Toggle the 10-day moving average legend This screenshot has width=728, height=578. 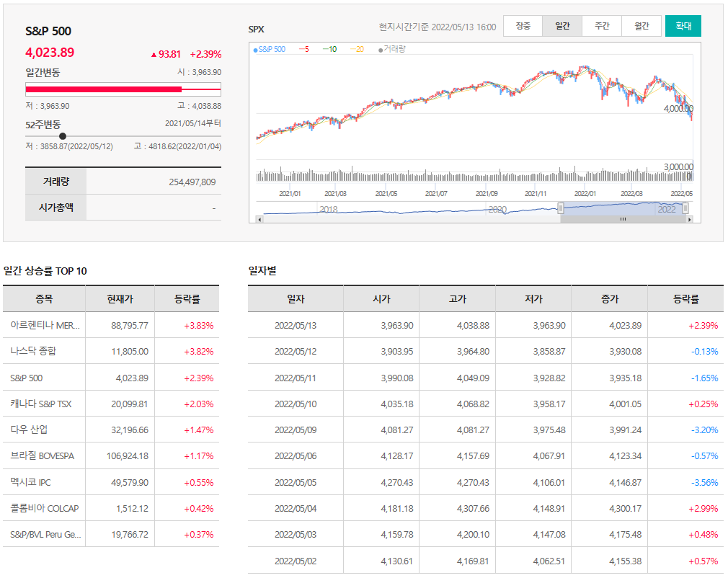point(329,49)
